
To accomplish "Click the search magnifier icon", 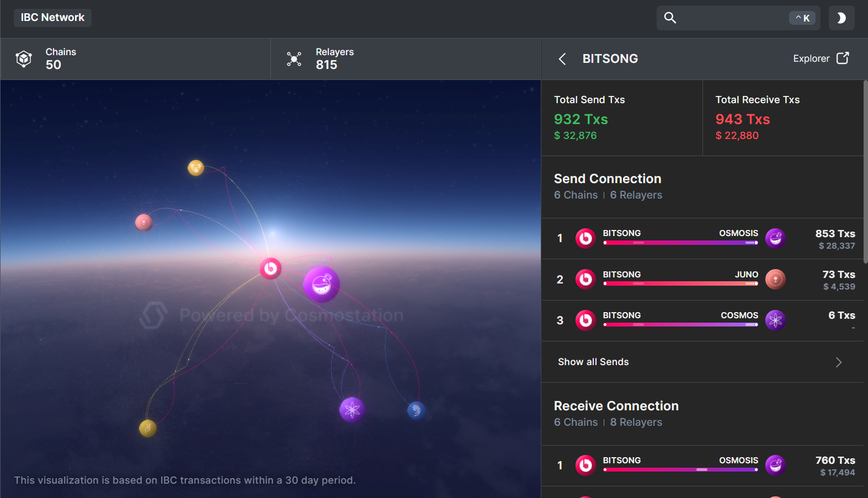I will pos(670,18).
